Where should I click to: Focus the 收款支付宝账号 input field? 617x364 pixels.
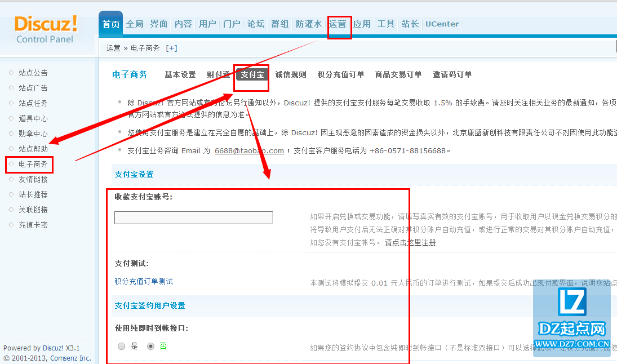point(193,217)
